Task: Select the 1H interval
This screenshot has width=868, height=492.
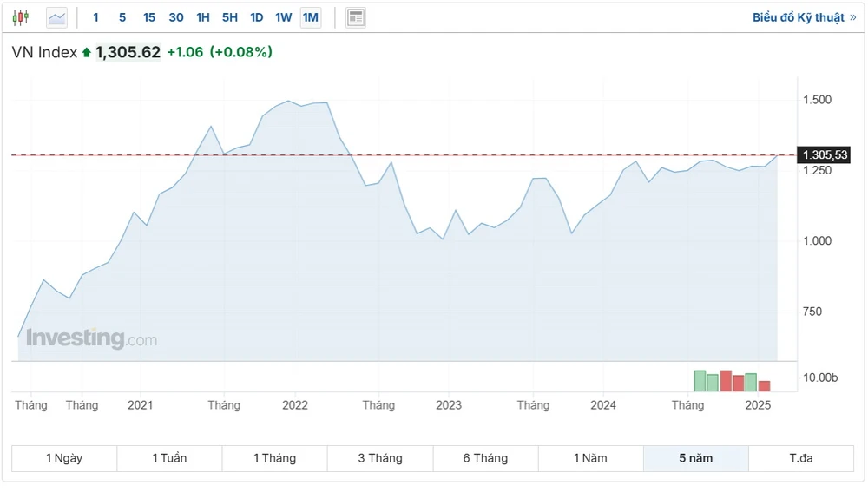Action: pos(203,17)
